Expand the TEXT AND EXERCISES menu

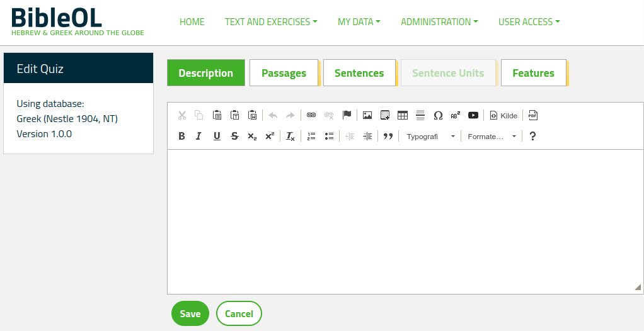click(x=271, y=22)
